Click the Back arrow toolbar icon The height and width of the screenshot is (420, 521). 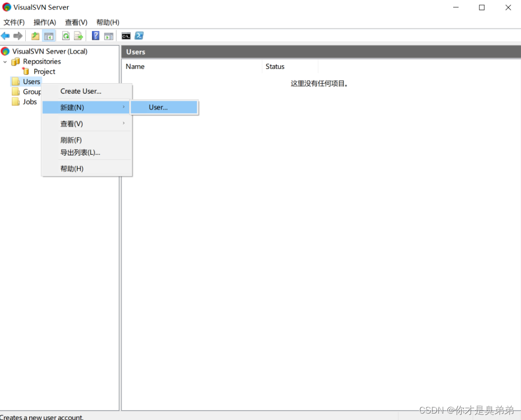5,36
